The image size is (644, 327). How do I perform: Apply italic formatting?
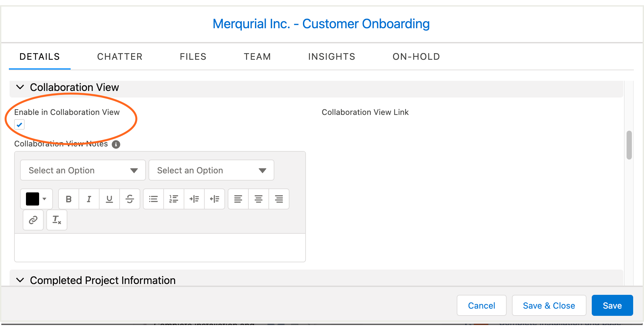89,199
